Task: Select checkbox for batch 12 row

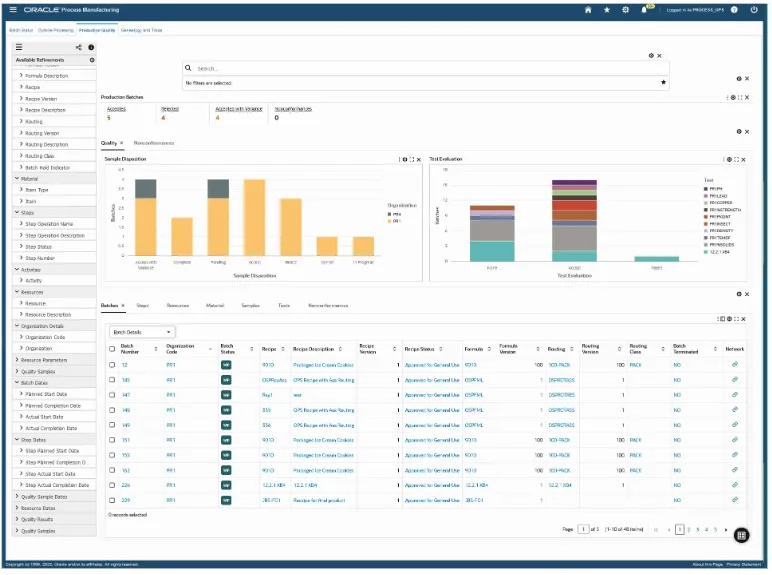Action: click(x=112, y=365)
